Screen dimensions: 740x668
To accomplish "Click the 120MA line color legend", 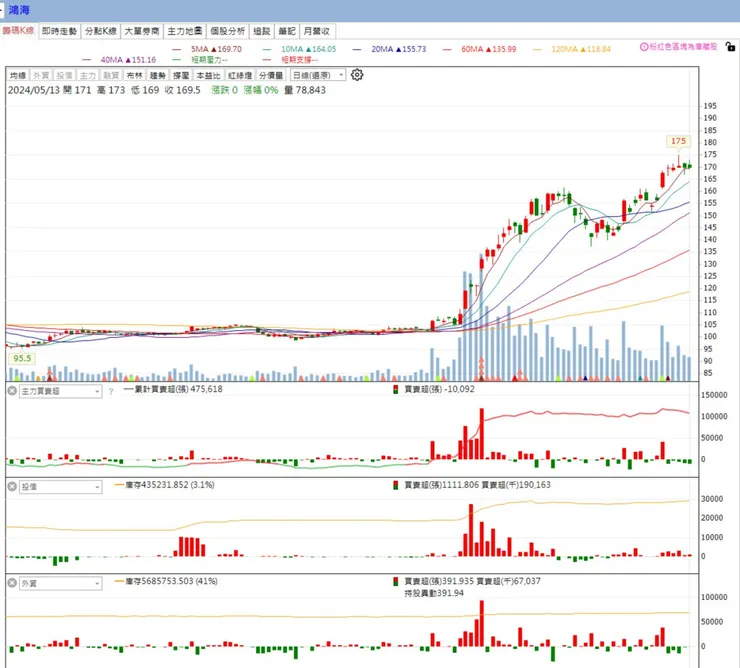I will coord(537,49).
